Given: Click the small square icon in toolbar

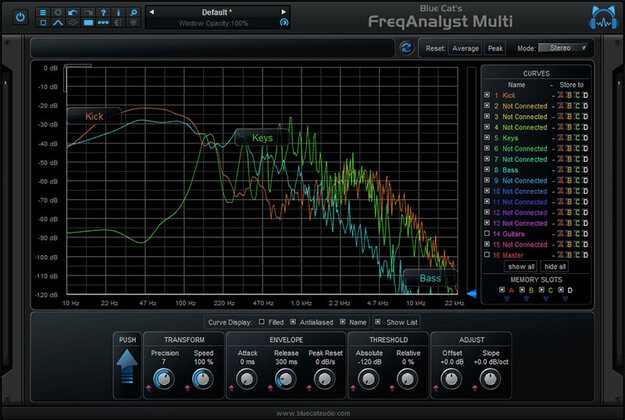Looking at the screenshot, I should point(43,23).
